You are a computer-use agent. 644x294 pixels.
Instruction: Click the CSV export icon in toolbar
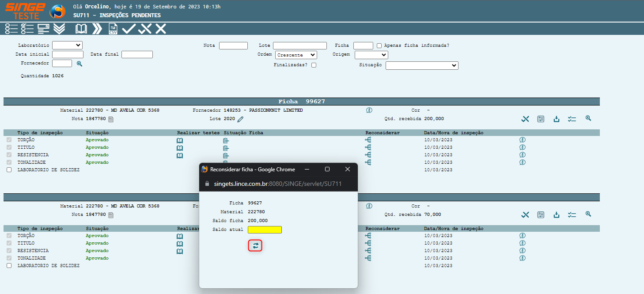coord(113,29)
